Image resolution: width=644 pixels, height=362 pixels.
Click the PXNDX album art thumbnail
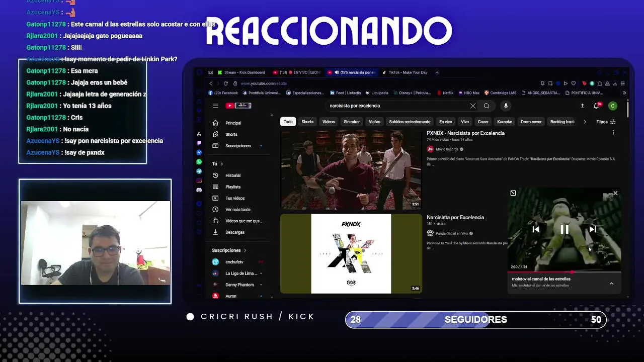[351, 254]
